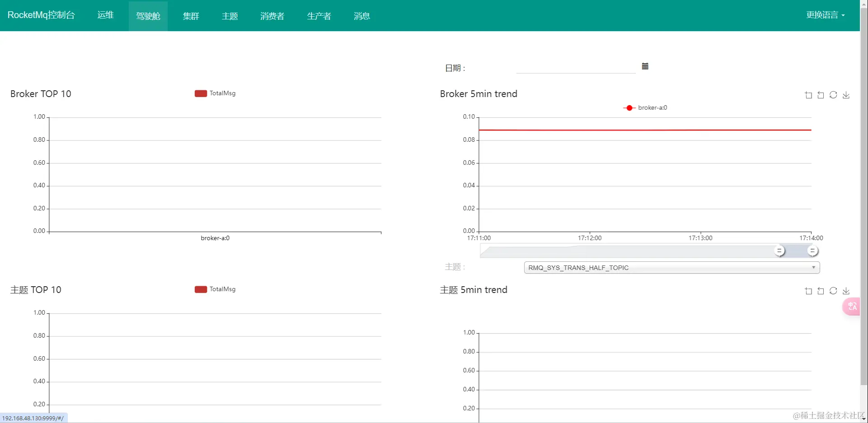The width and height of the screenshot is (868, 423).
Task: Open the 更换语言 language dropdown
Action: coord(826,15)
